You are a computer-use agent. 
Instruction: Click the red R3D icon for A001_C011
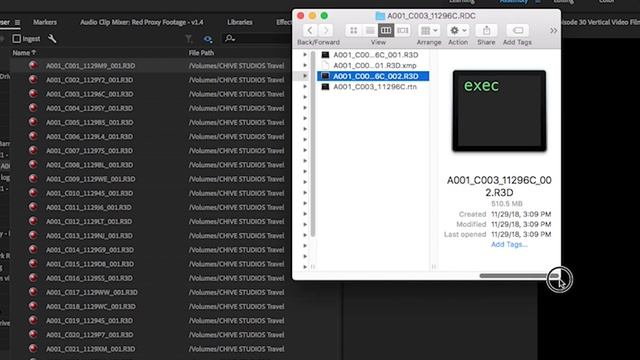click(33, 207)
